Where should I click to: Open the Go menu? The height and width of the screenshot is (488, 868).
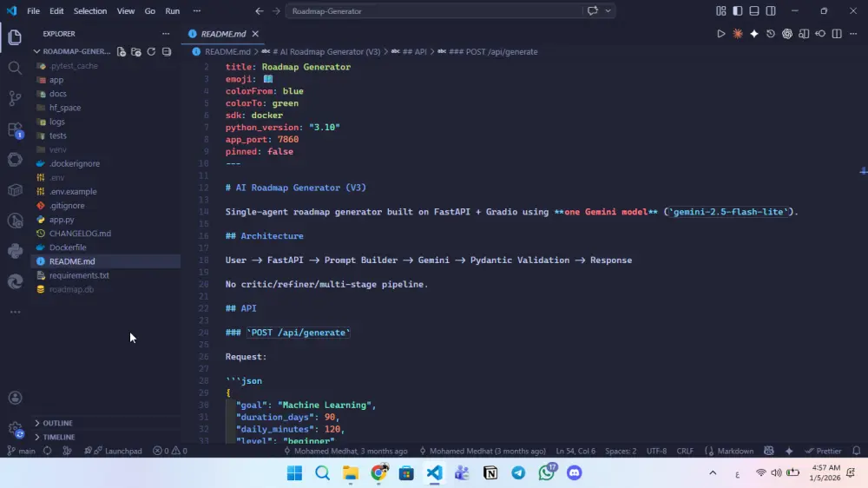[x=150, y=11]
